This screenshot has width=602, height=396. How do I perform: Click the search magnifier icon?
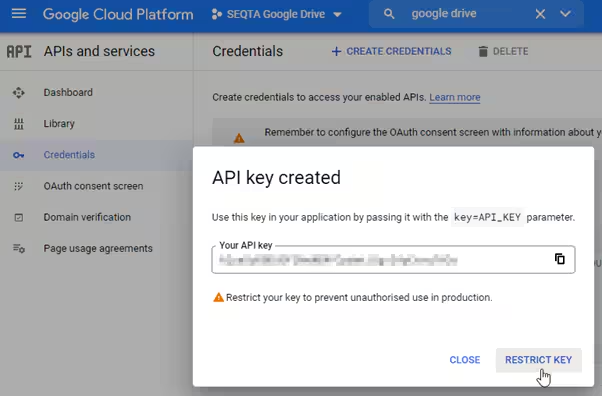click(x=389, y=14)
